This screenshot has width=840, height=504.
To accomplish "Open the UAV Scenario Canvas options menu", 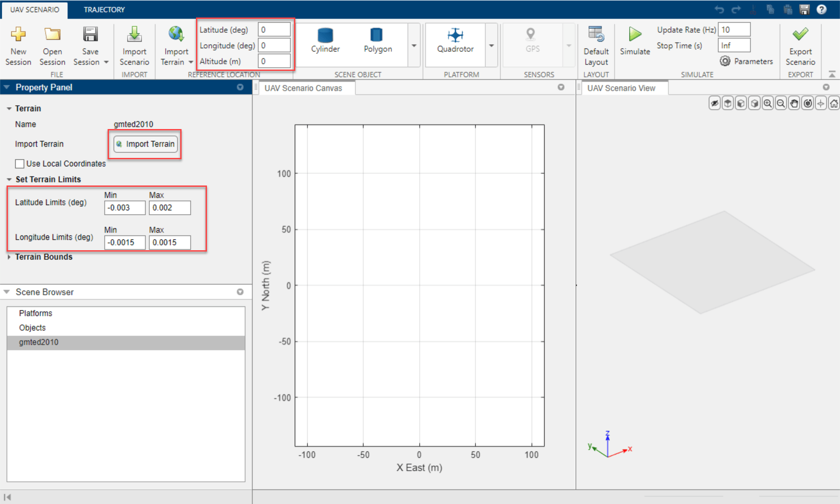I will click(561, 87).
